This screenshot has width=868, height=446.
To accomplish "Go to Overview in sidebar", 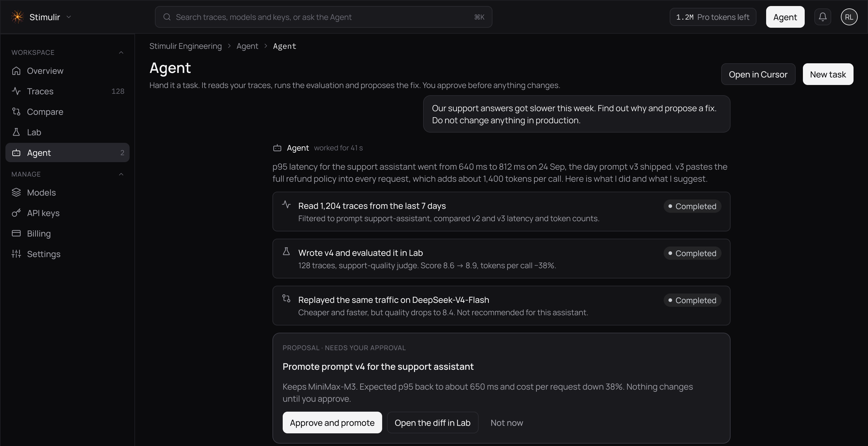I will pos(68,71).
